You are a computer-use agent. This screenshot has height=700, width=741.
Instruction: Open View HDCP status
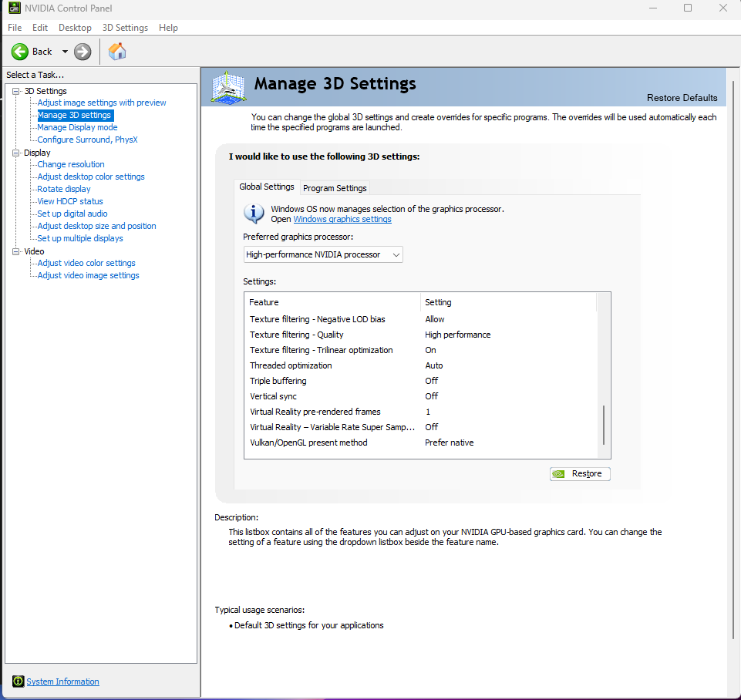[x=70, y=201]
